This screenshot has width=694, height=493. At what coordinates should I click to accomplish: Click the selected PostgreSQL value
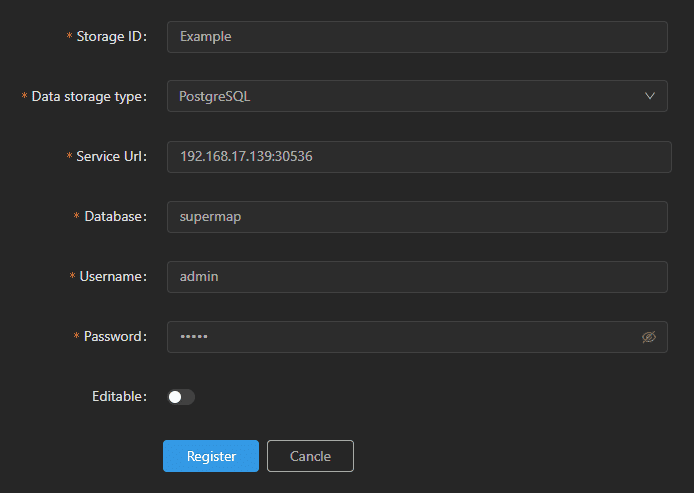pyautogui.click(x=214, y=96)
